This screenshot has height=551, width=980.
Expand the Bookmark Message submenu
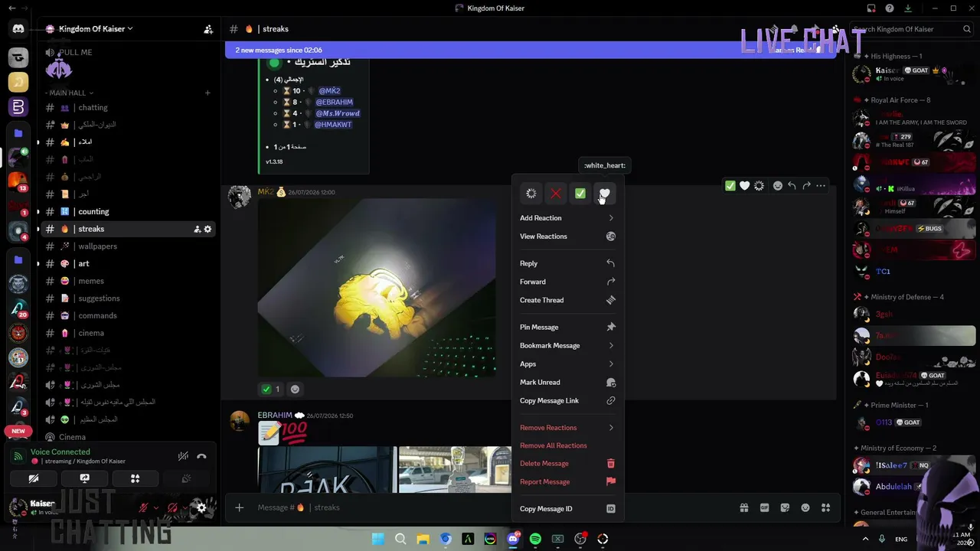567,345
